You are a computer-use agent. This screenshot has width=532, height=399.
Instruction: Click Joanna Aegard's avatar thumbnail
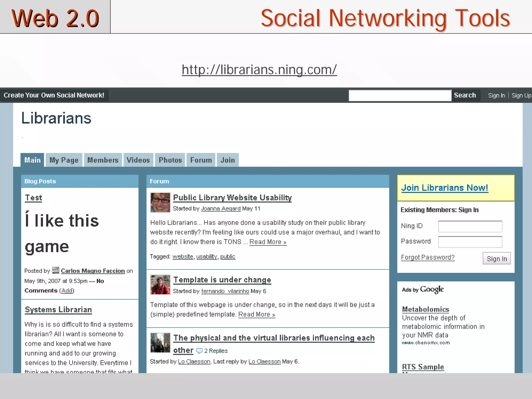point(160,202)
